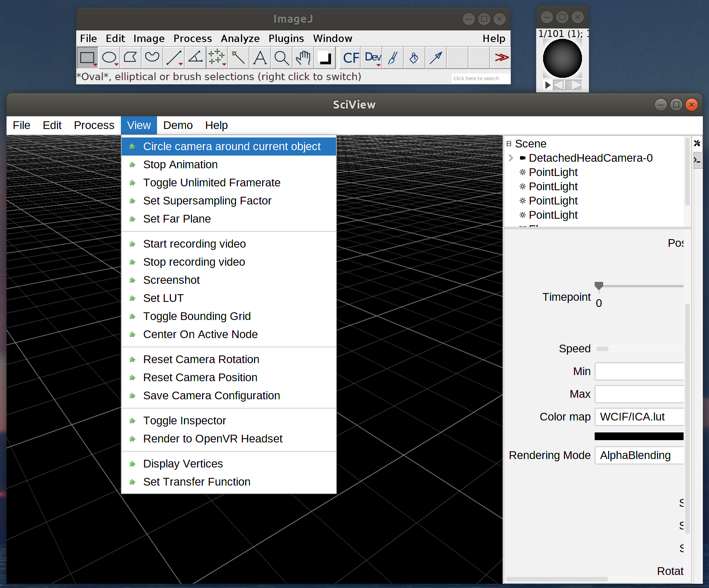
Task: Select the Polygon selection tool in ImageJ
Action: pyautogui.click(x=130, y=58)
